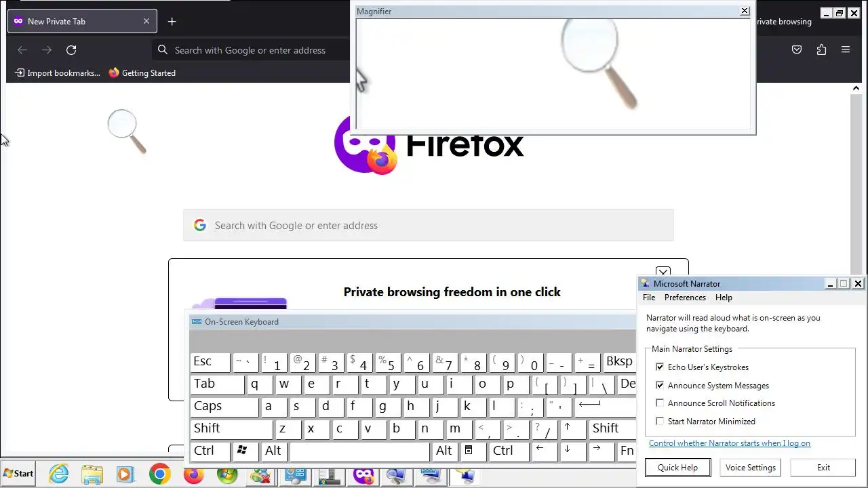Enable Start Narrator Minimized checkbox
The image size is (868, 488).
tap(660, 422)
